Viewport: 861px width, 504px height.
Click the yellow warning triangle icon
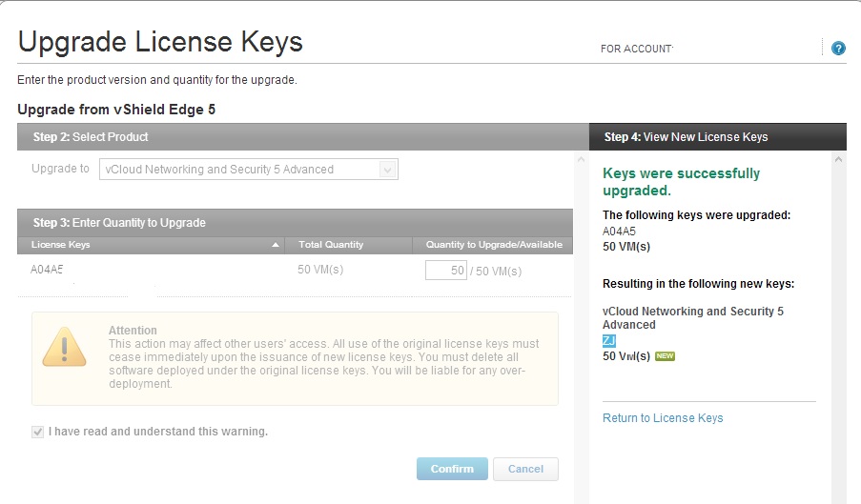[x=64, y=347]
